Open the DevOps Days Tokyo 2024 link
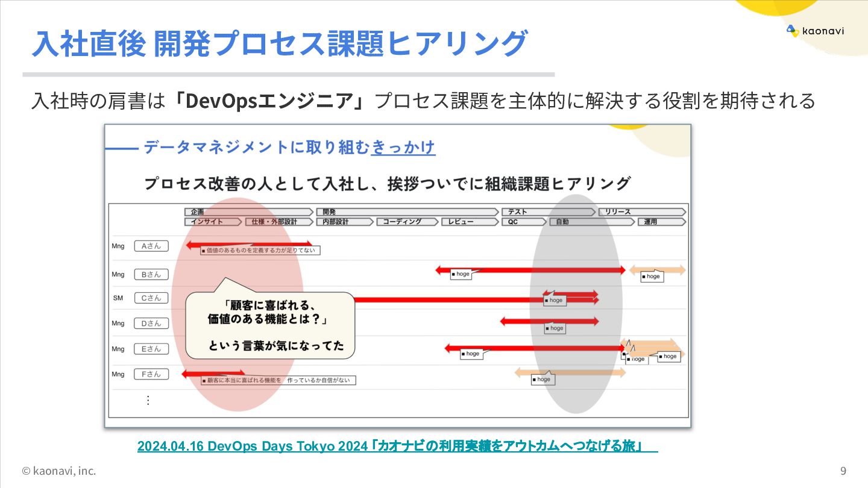The height and width of the screenshot is (488, 868). (398, 446)
